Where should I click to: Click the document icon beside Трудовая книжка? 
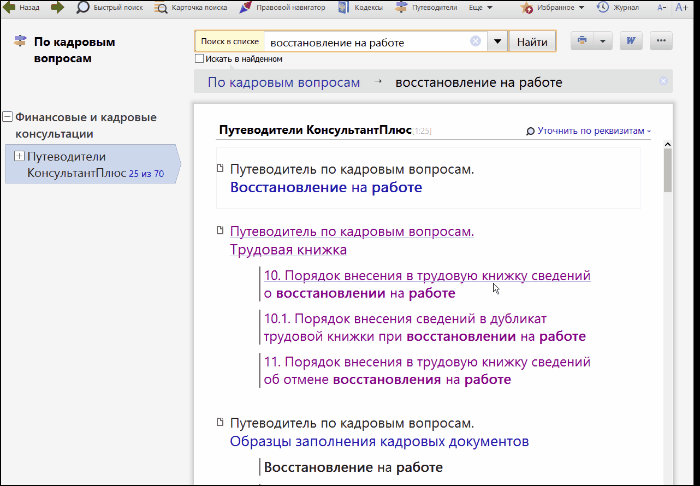tap(220, 230)
